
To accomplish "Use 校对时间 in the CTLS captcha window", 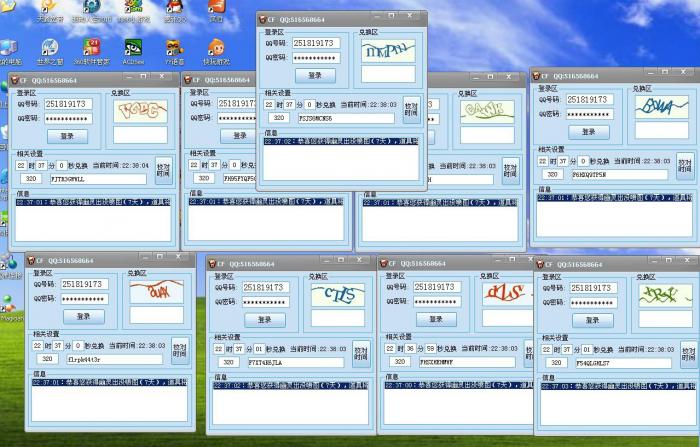I will [x=361, y=354].
